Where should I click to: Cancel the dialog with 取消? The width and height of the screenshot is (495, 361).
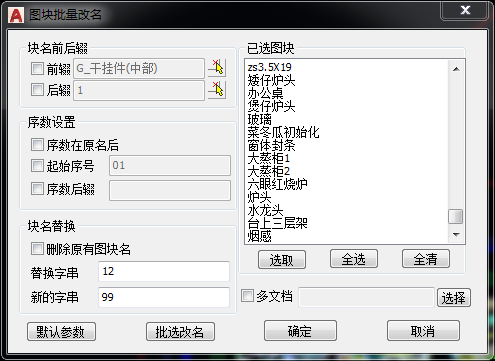423,331
